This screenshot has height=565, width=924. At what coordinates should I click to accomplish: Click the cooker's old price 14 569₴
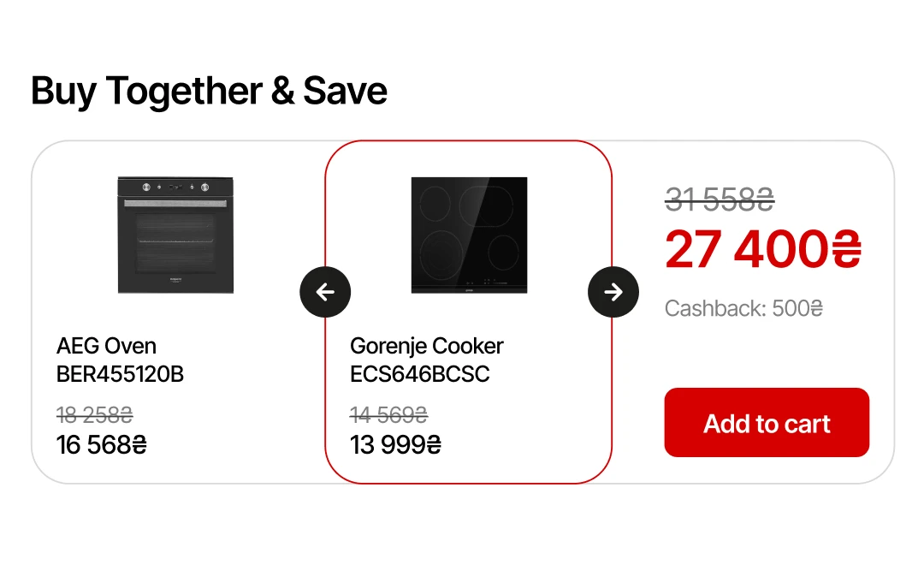[x=389, y=415]
